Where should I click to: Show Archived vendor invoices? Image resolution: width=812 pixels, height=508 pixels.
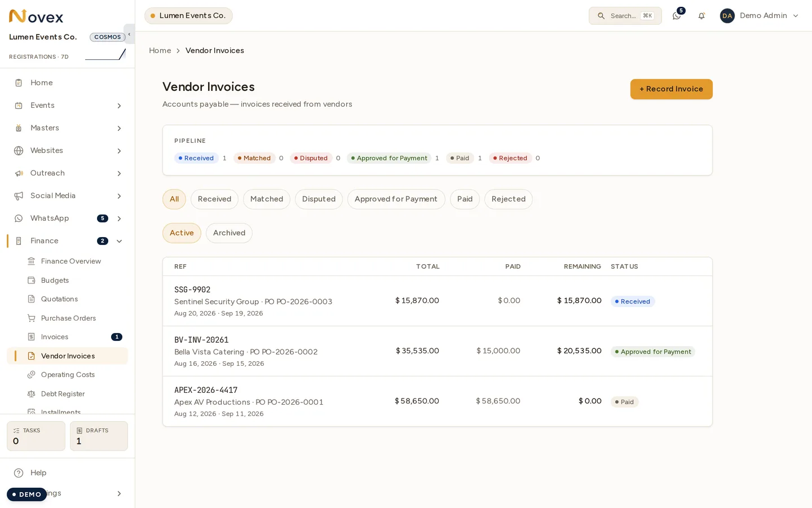click(229, 233)
